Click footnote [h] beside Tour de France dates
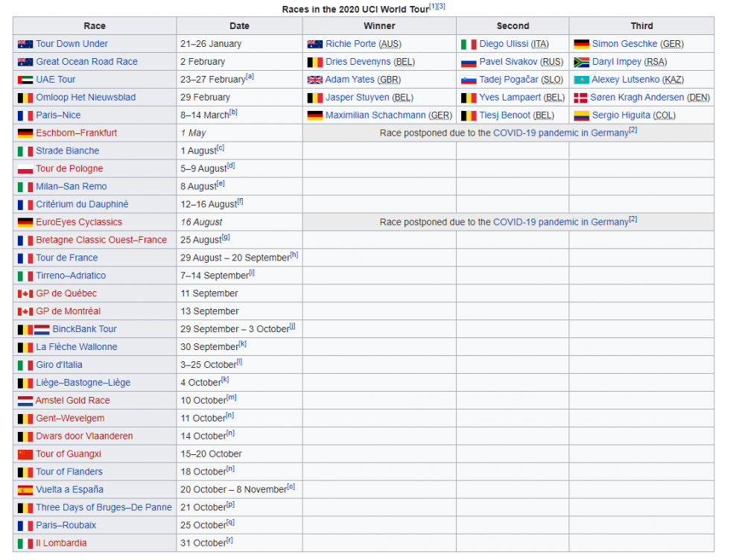The height and width of the screenshot is (560, 745). (x=294, y=255)
